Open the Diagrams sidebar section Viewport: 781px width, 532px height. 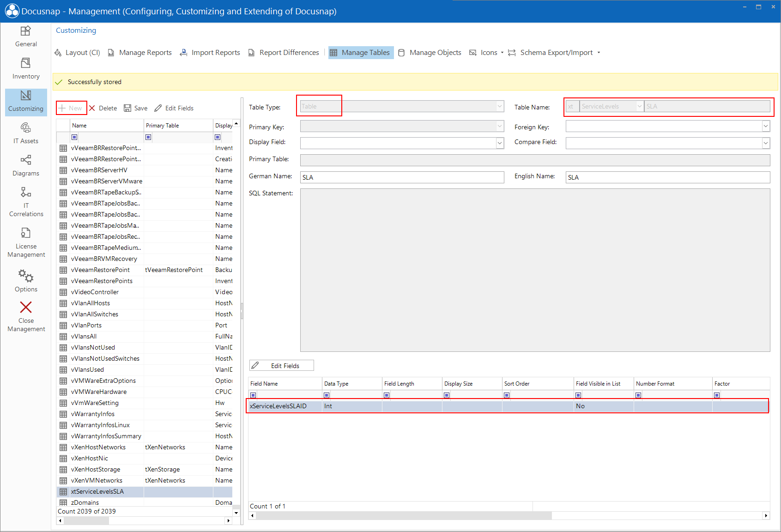pyautogui.click(x=26, y=166)
